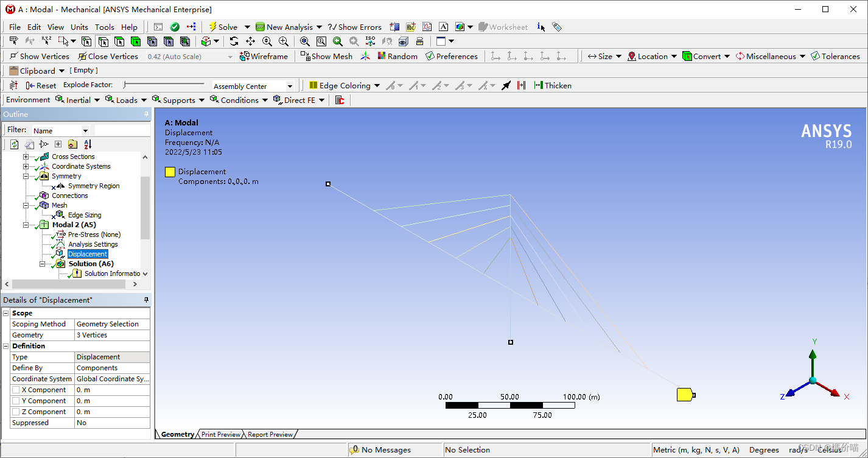Click the Annotation 'A' icon
The image size is (868, 458).
(443, 27)
